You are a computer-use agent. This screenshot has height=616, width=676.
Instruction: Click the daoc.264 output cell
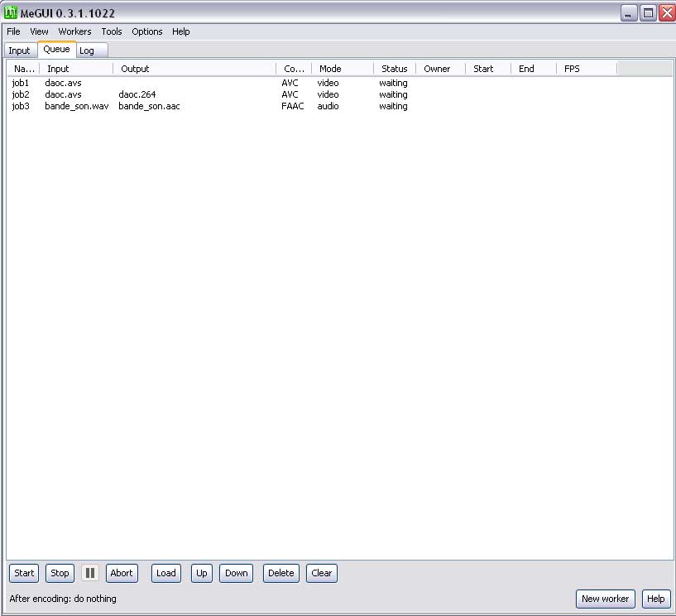pos(137,94)
